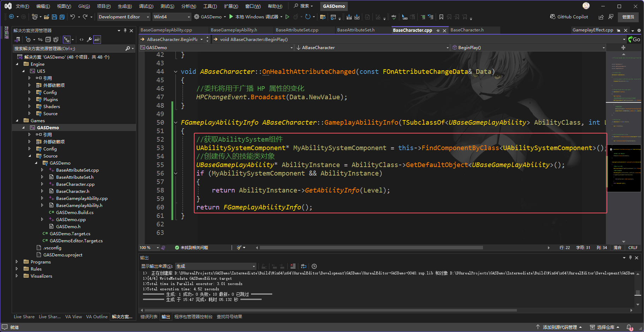Click the Find in Files folder-search icon

[323, 17]
